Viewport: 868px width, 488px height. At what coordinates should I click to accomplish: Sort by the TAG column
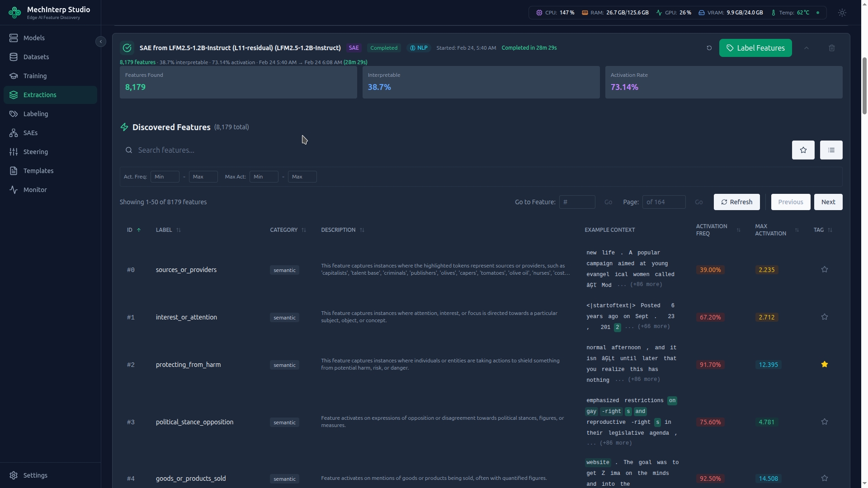tap(823, 230)
